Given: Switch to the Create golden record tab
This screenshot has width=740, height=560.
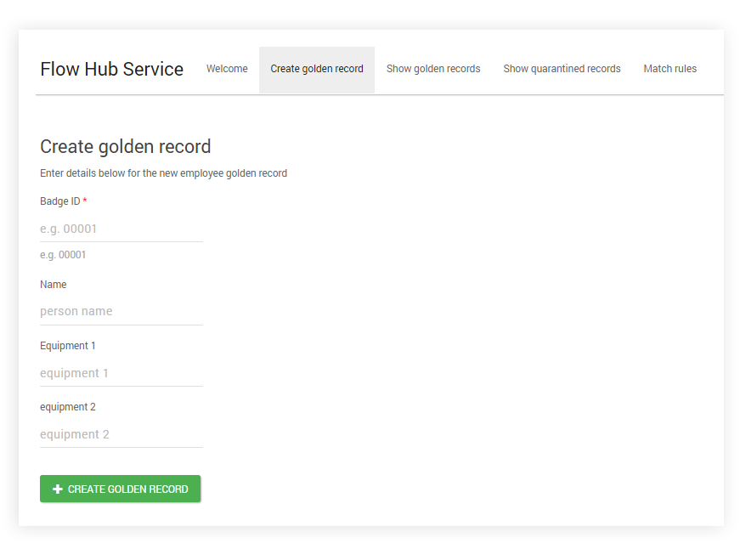Looking at the screenshot, I should [x=316, y=69].
